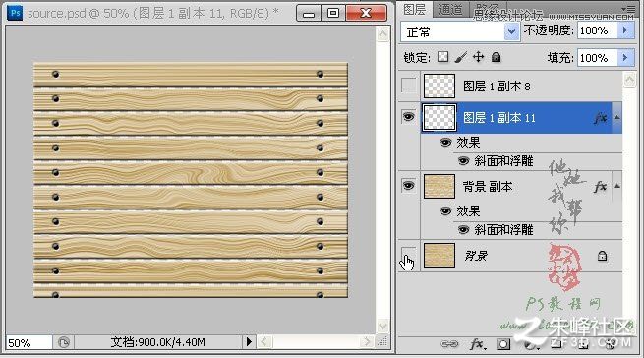Click the lock image pixels brush icon

tap(461, 57)
